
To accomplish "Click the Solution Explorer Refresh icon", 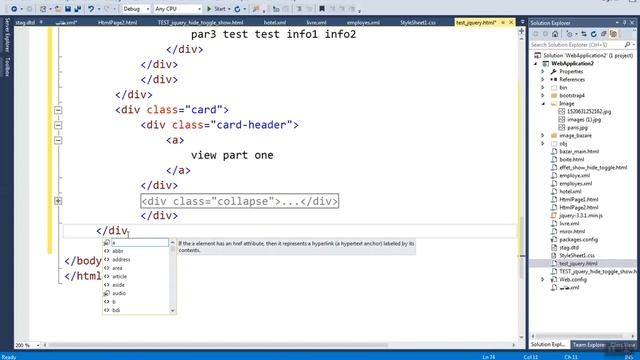I will click(x=594, y=34).
